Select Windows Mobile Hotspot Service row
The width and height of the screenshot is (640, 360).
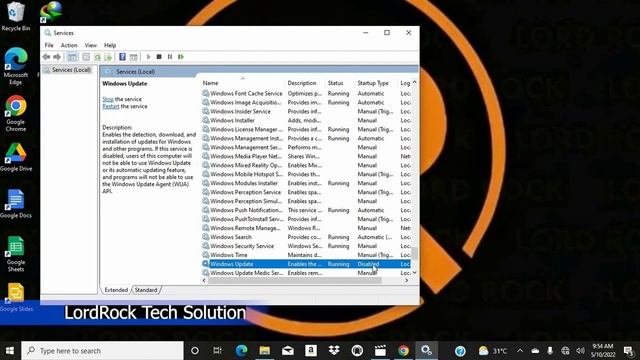tap(306, 174)
